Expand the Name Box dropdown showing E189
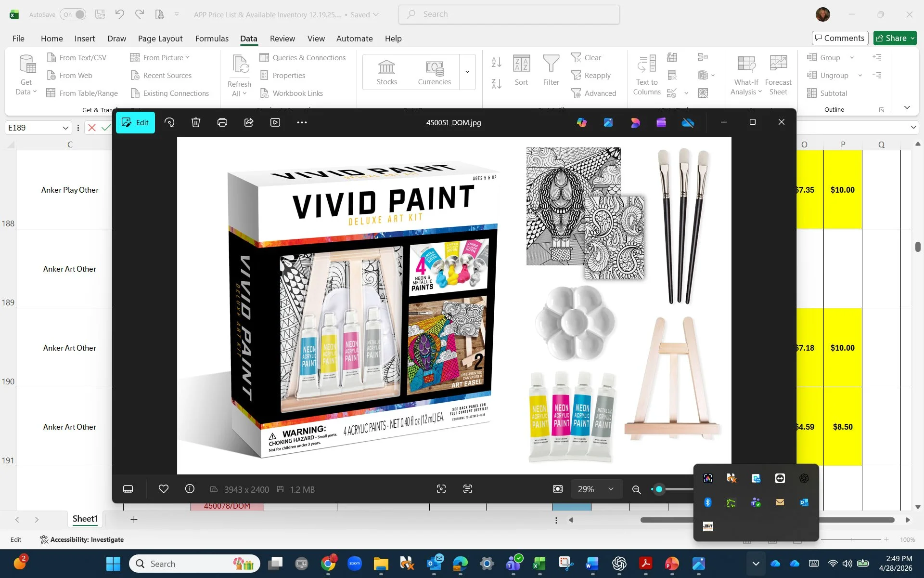Viewport: 924px width, 578px height. (65, 128)
